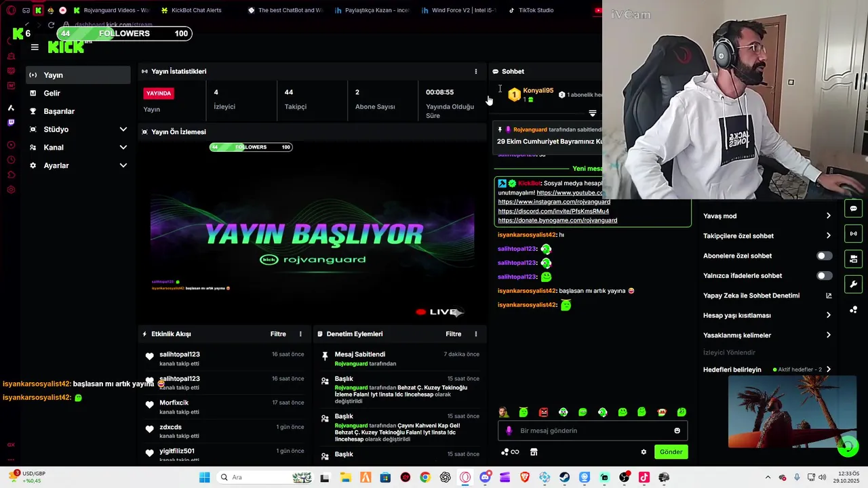The image size is (868, 488).
Task: Select Yayın in the dashboard sidebar
Action: (x=78, y=75)
